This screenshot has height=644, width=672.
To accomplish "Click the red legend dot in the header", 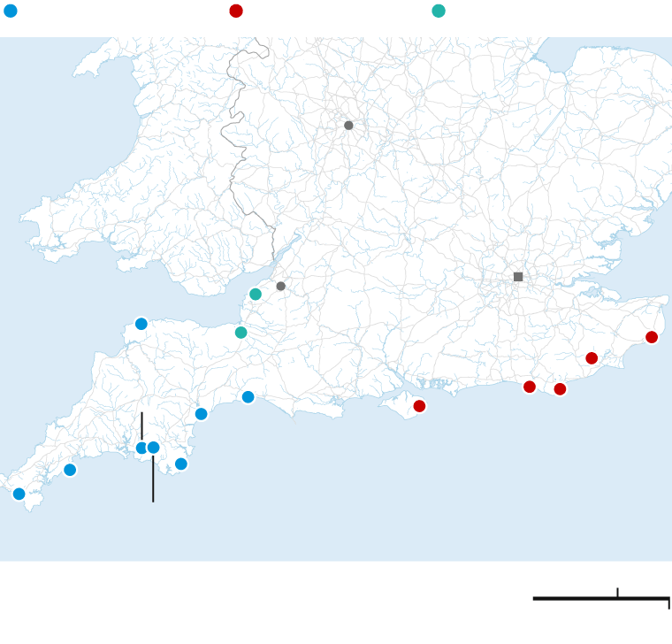I will click(236, 11).
